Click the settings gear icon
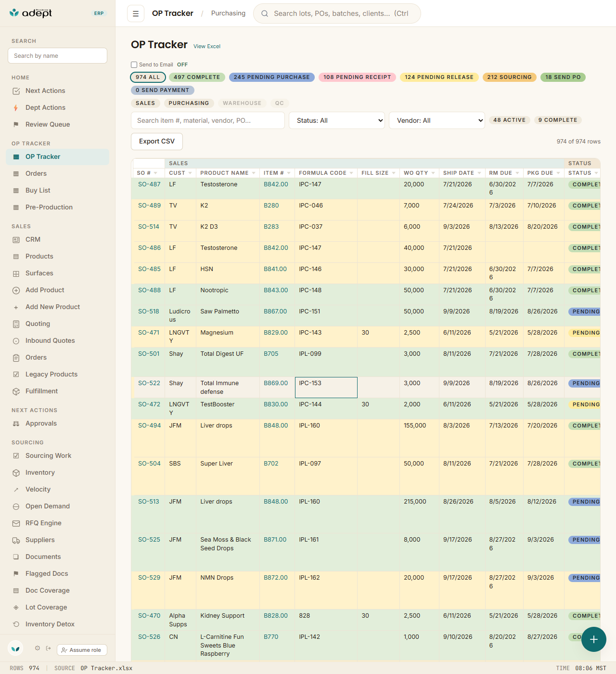Image resolution: width=616 pixels, height=674 pixels. pyautogui.click(x=38, y=648)
